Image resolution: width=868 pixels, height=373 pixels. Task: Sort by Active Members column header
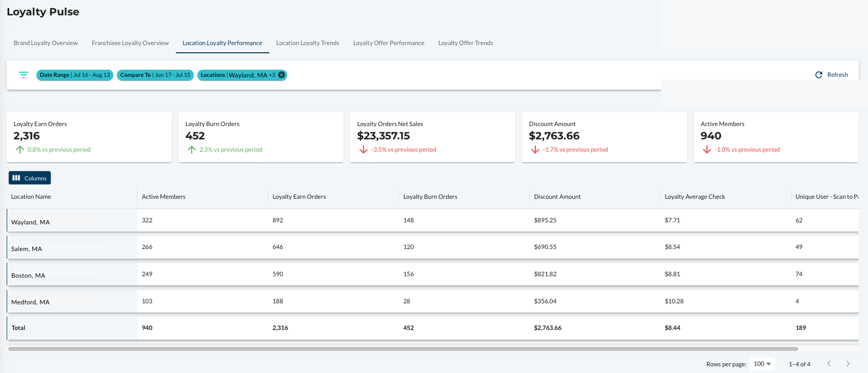click(164, 197)
